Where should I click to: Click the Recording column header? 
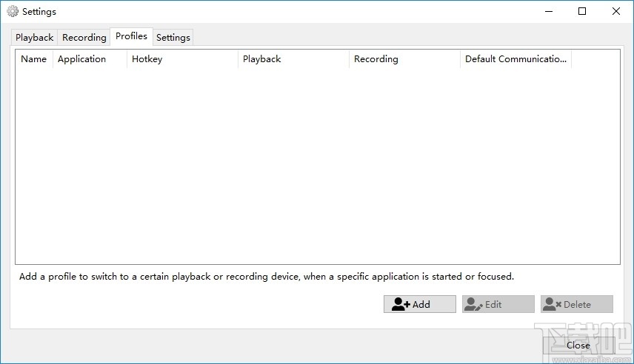click(376, 59)
